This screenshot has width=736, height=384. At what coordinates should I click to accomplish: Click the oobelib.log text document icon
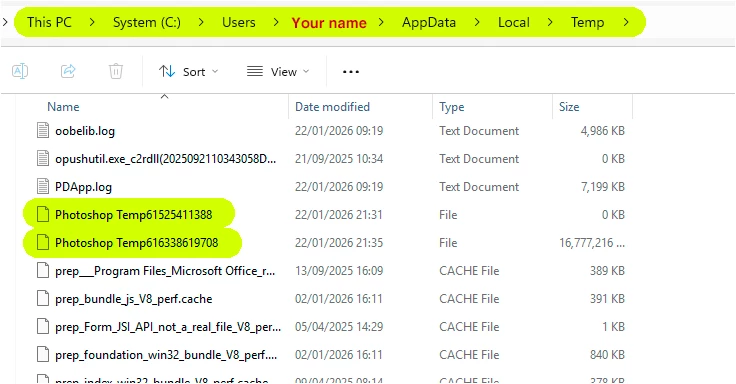pos(43,131)
